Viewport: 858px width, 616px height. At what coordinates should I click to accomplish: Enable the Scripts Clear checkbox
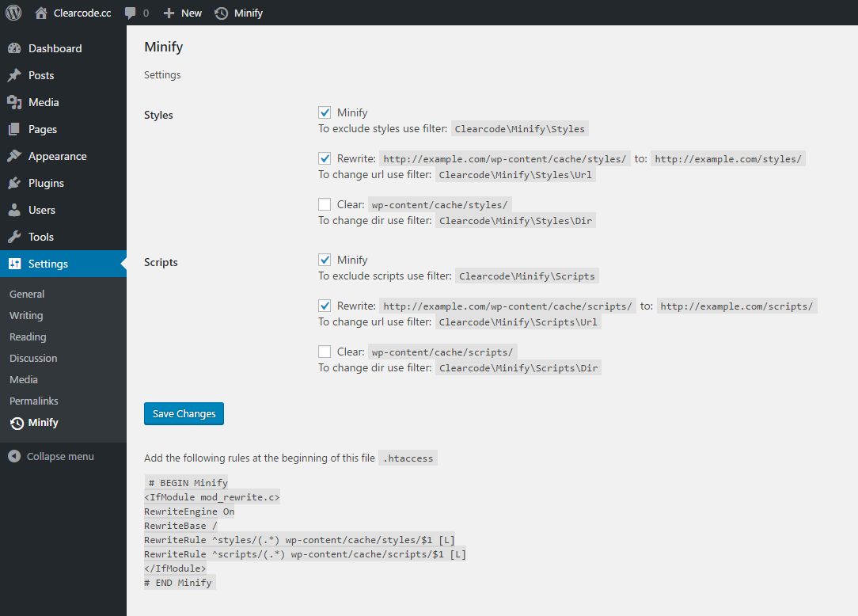pos(325,352)
